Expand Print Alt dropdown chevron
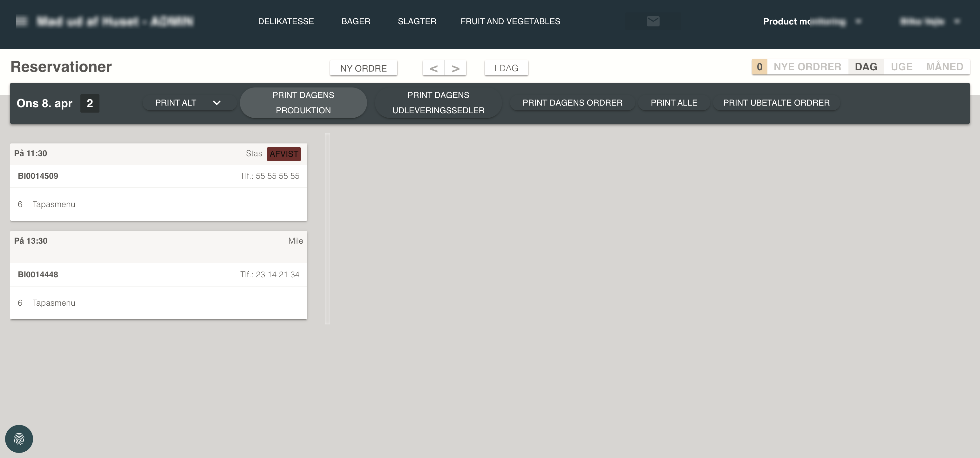The image size is (980, 458). [x=216, y=103]
